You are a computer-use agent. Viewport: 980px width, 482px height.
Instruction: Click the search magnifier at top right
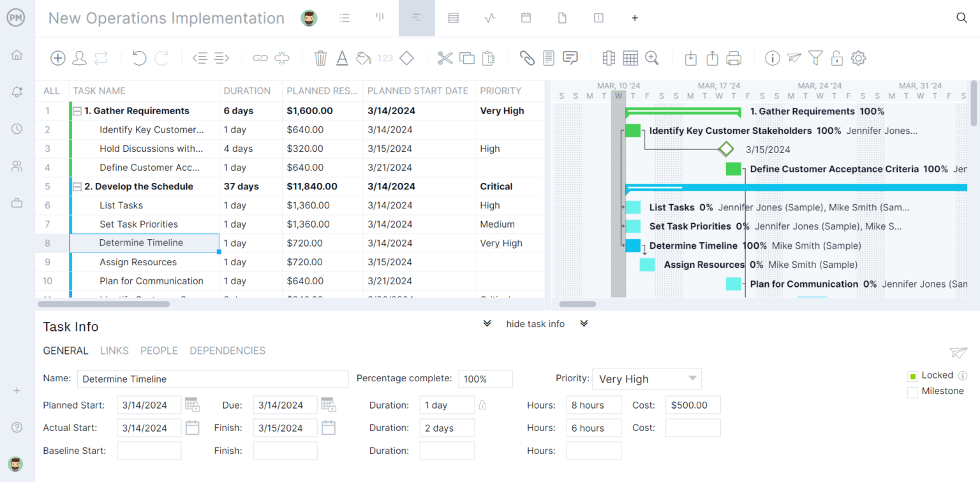(961, 18)
